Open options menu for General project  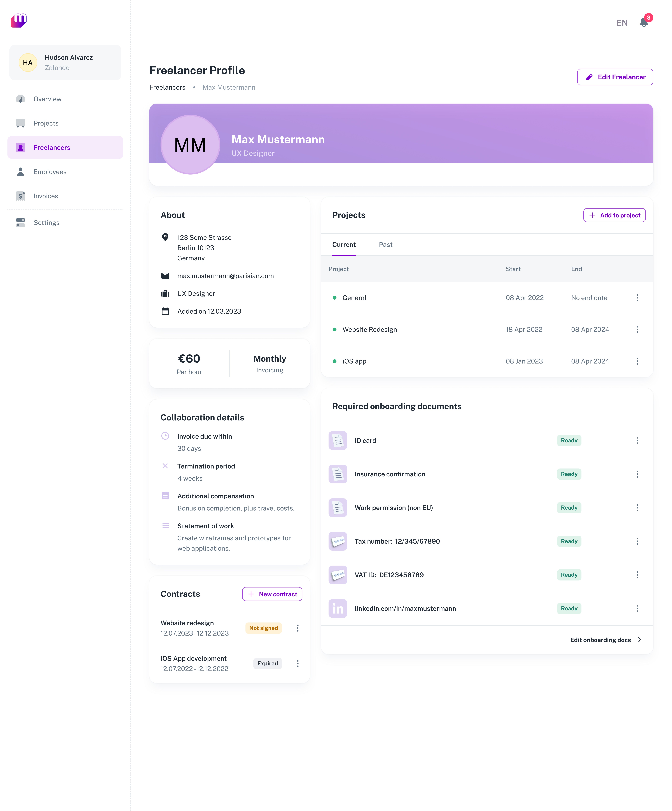click(637, 298)
